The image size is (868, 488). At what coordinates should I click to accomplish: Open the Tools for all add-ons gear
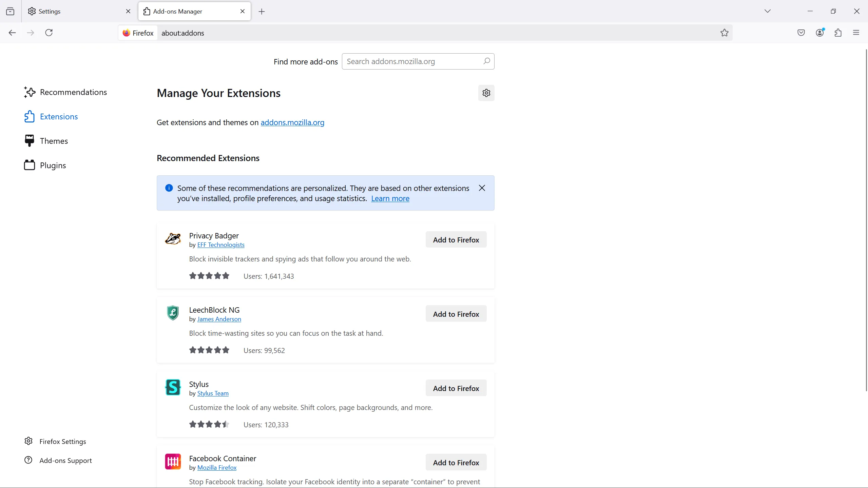[486, 93]
